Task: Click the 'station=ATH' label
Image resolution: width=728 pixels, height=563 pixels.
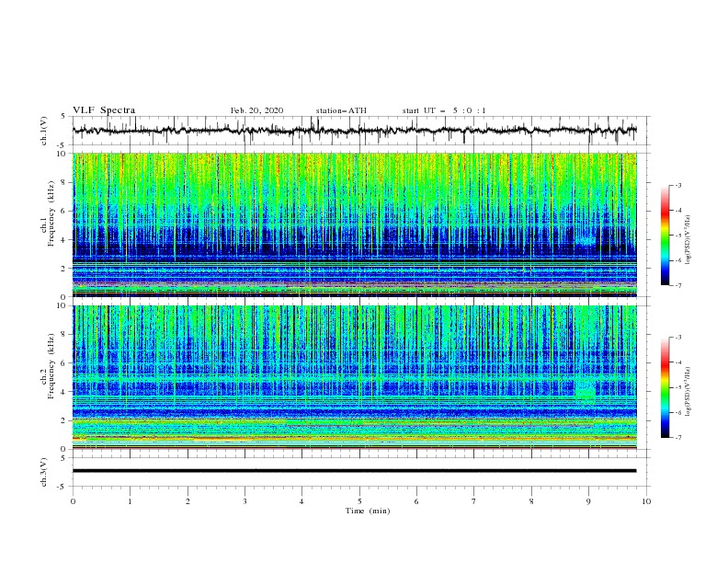Action: pos(341,110)
